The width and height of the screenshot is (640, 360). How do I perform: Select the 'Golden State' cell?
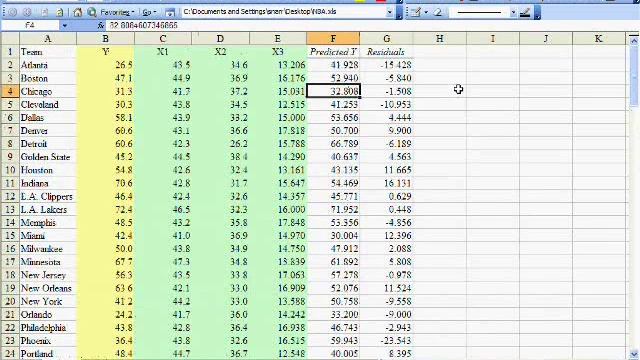pyautogui.click(x=48, y=157)
